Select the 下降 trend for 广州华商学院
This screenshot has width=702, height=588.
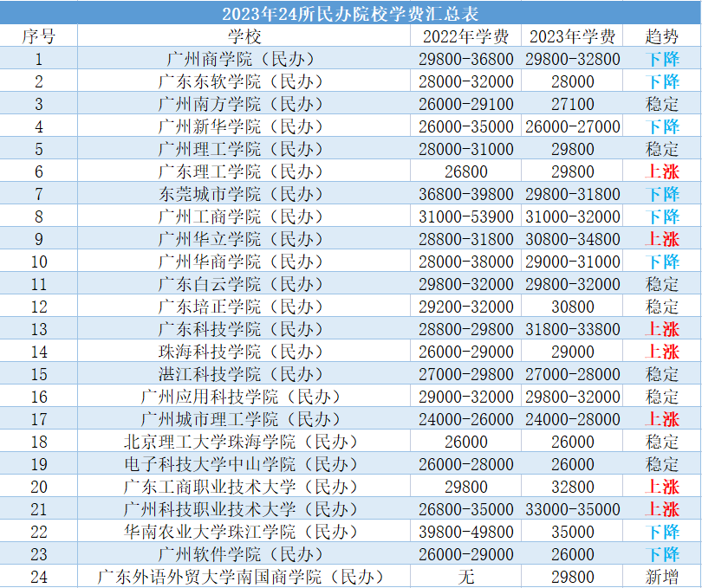pyautogui.click(x=662, y=262)
